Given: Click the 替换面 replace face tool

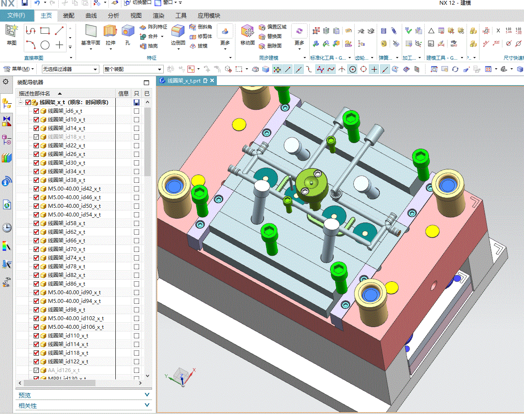Looking at the screenshot, I should [x=270, y=36].
